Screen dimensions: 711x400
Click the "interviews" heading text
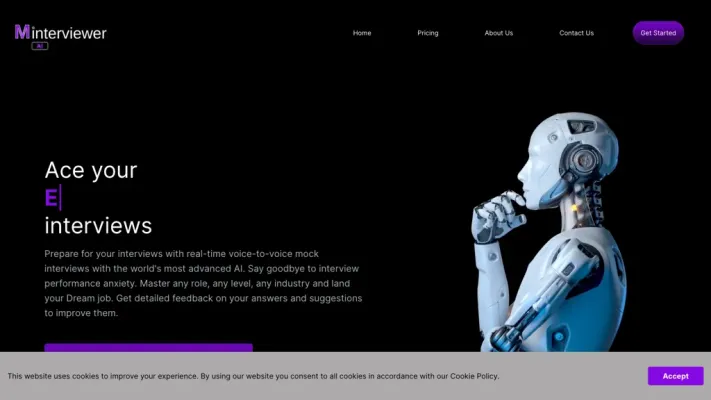point(98,225)
